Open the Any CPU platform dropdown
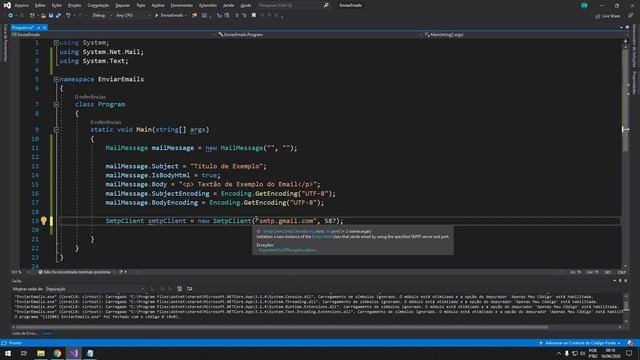 tap(133, 16)
